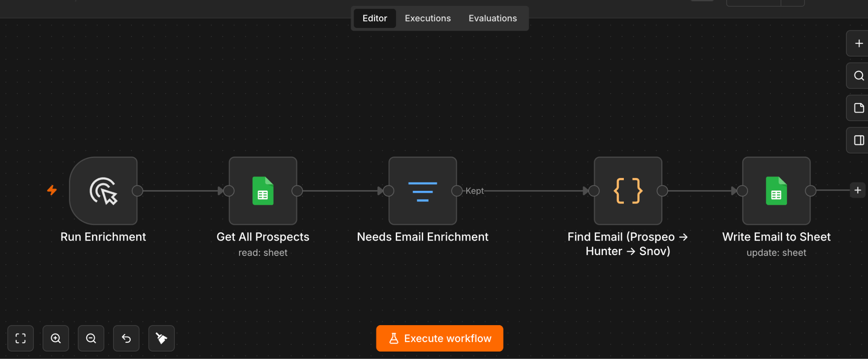Click output connector of Get All Prospects
The image size is (868, 359).
click(297, 191)
